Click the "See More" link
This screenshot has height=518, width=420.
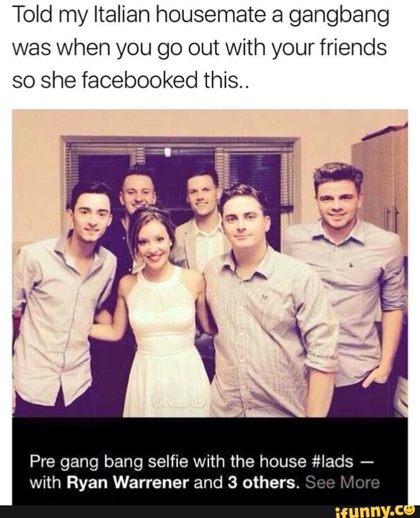coord(342,483)
